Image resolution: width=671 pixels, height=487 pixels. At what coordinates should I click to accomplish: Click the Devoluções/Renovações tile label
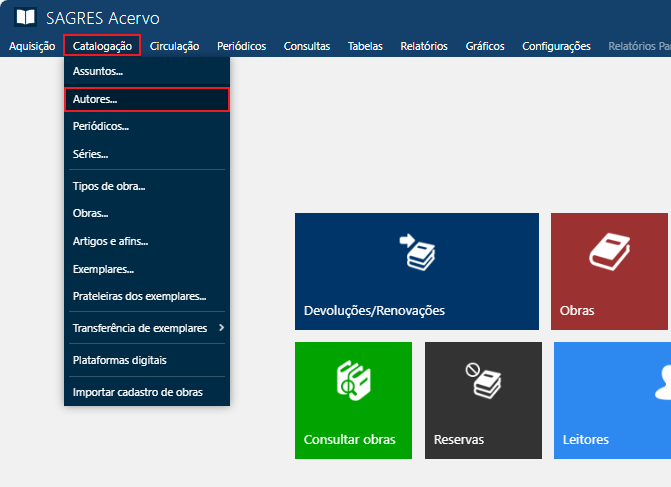click(x=374, y=311)
